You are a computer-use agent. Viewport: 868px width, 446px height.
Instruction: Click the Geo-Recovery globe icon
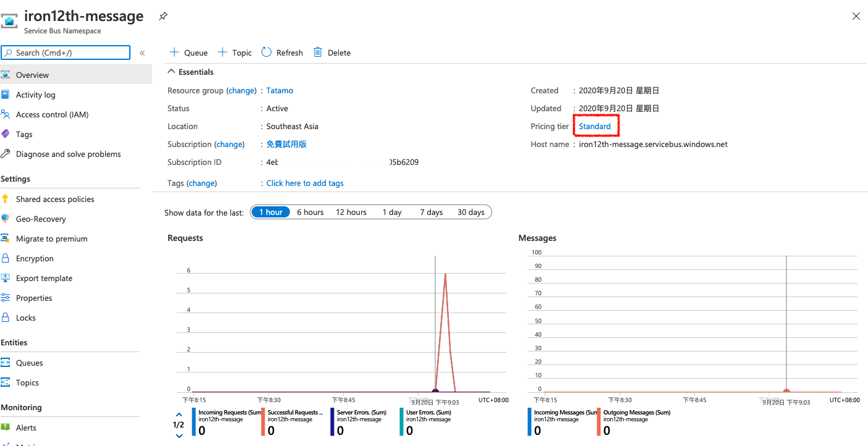[6, 219]
